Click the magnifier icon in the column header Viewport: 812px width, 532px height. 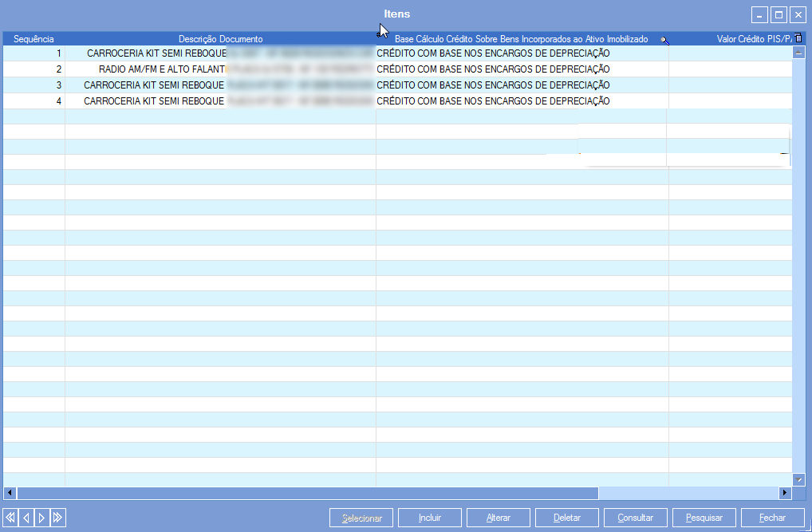(664, 39)
